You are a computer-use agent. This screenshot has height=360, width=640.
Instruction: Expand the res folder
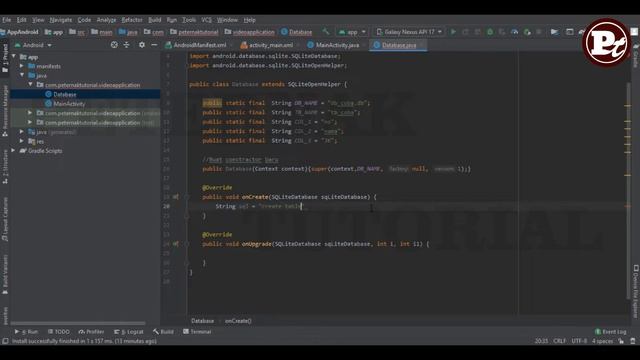pos(22,141)
